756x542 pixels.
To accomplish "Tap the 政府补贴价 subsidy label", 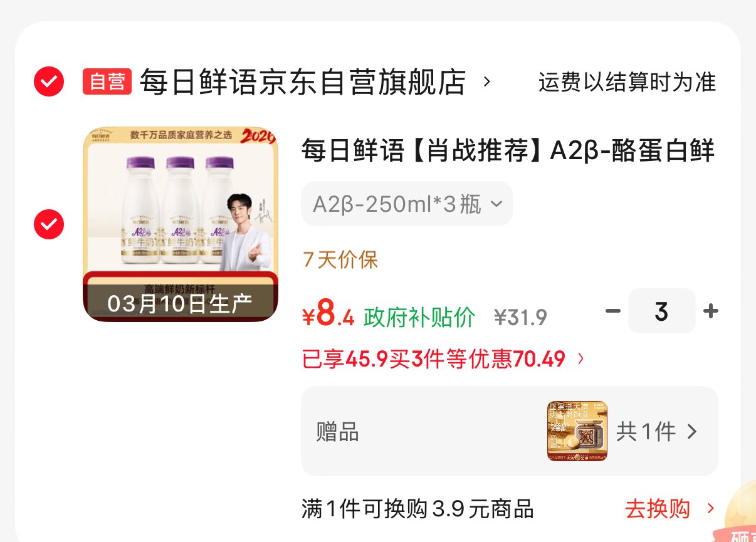I will (419, 317).
